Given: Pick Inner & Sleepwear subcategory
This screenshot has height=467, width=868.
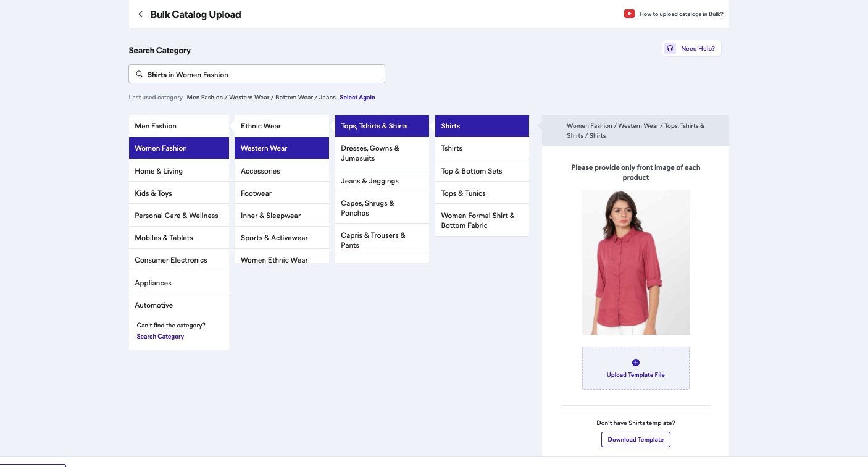Looking at the screenshot, I should pyautogui.click(x=282, y=216).
